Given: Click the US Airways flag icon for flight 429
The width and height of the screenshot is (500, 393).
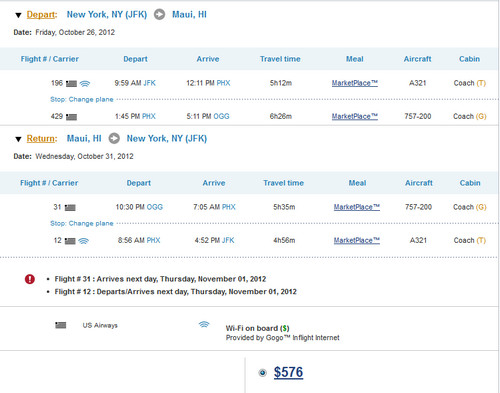Looking at the screenshot, I should click(71, 117).
